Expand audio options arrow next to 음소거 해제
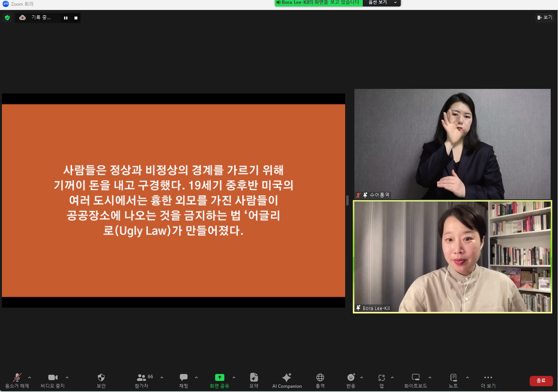The width and height of the screenshot is (558, 392). click(x=30, y=377)
